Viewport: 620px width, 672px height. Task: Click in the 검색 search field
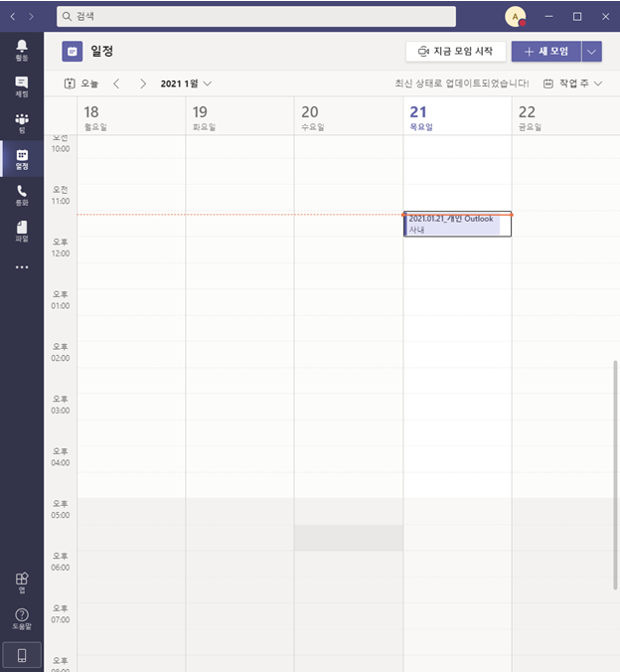point(256,16)
